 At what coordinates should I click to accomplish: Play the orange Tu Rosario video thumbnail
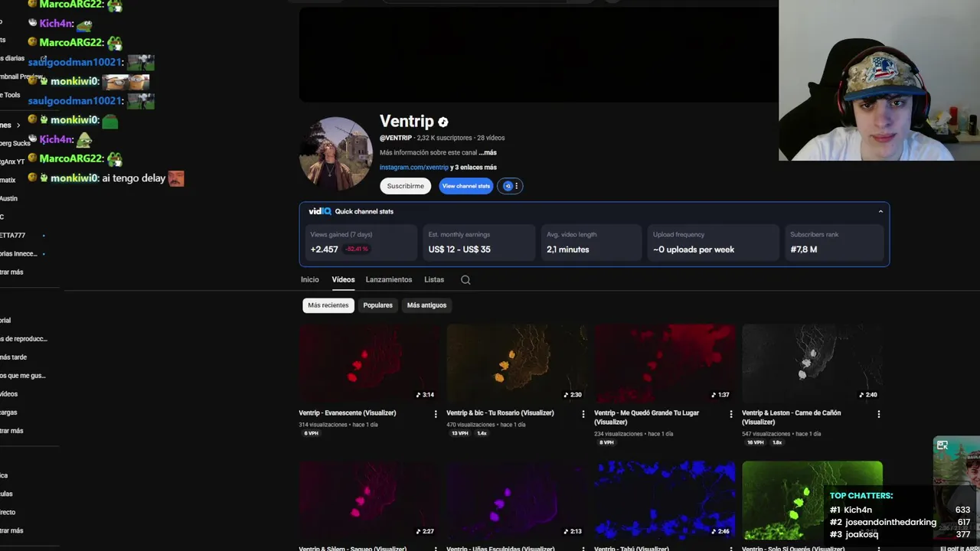[x=517, y=364]
